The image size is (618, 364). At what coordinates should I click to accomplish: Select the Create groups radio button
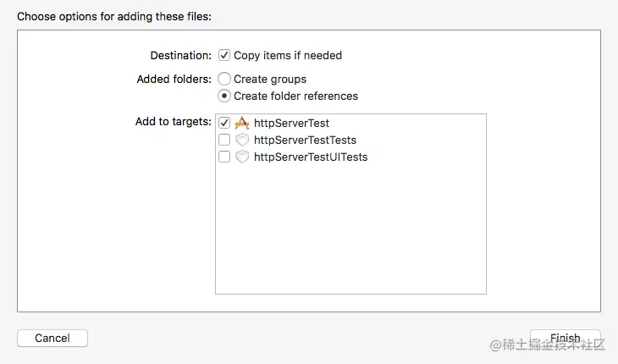224,79
